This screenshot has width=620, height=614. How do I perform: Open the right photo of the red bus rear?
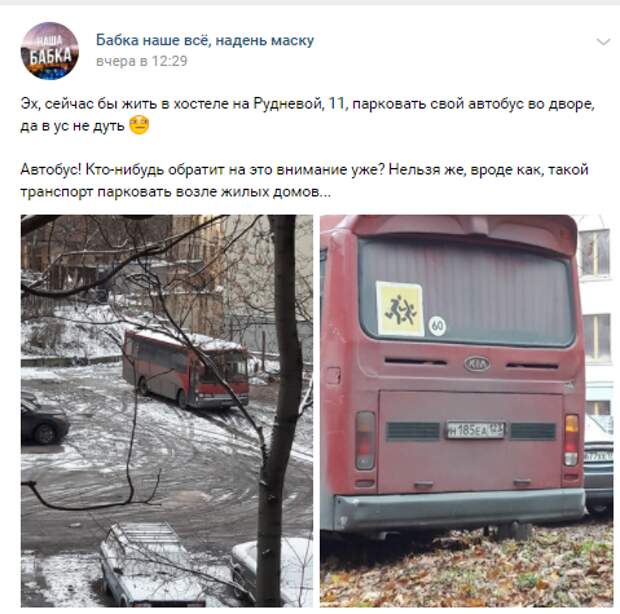467,411
